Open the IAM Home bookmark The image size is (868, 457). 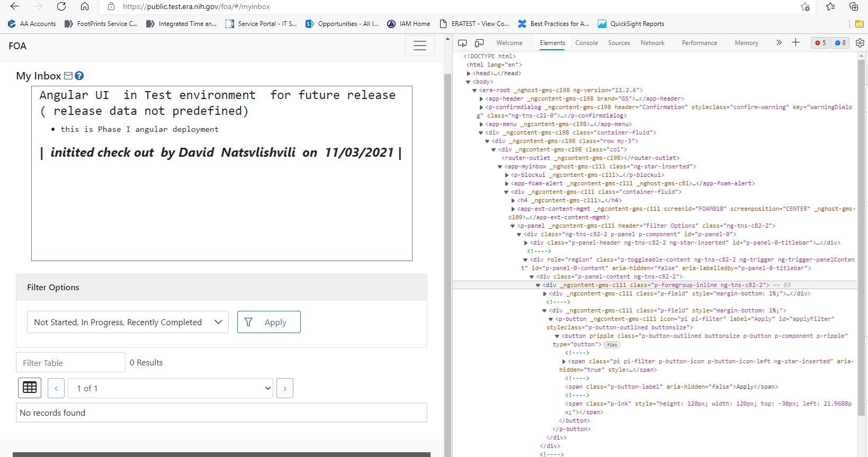[409, 24]
